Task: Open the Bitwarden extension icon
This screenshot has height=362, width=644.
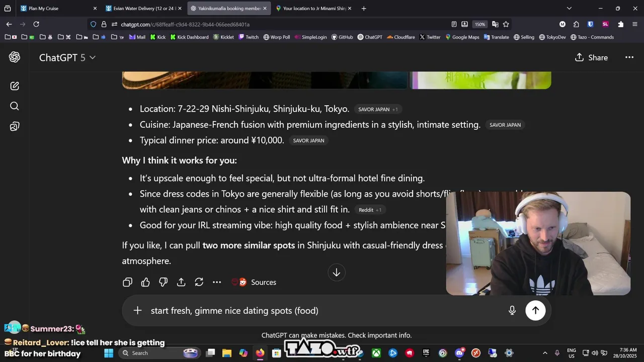Action: [590, 24]
